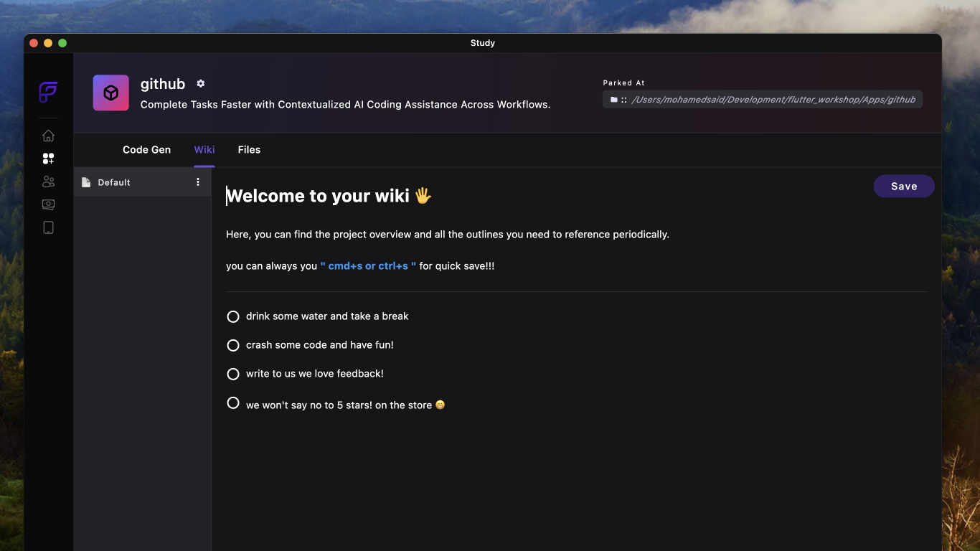Click the Default page document icon
Viewport: 980px width, 551px height.
86,182
